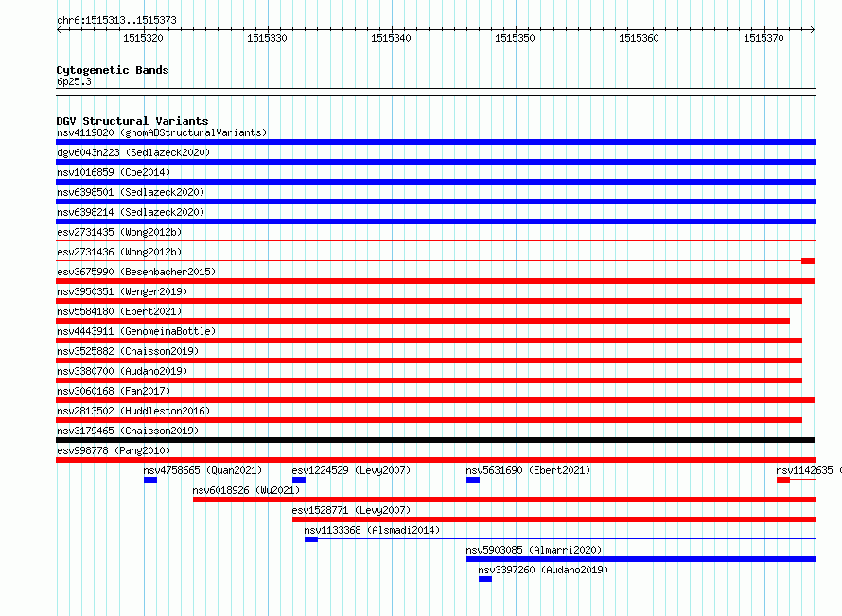Click the ruler's left arrow end
The height and width of the screenshot is (616, 842).
click(x=59, y=29)
